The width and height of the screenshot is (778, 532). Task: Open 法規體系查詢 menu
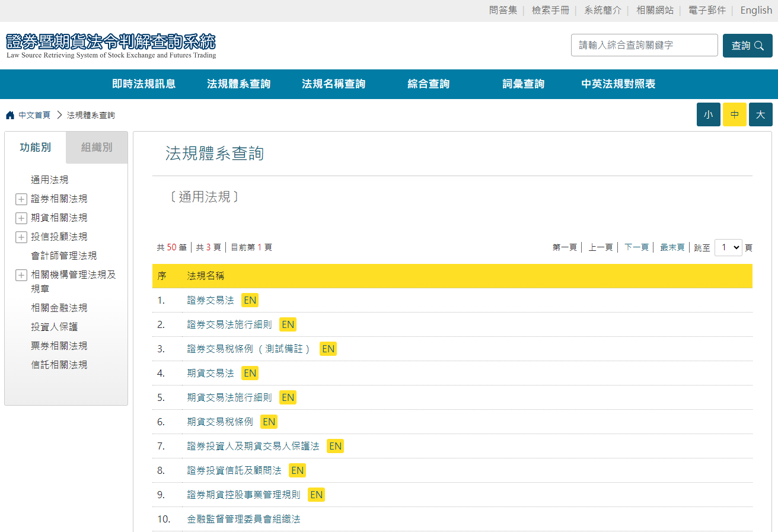pyautogui.click(x=239, y=84)
